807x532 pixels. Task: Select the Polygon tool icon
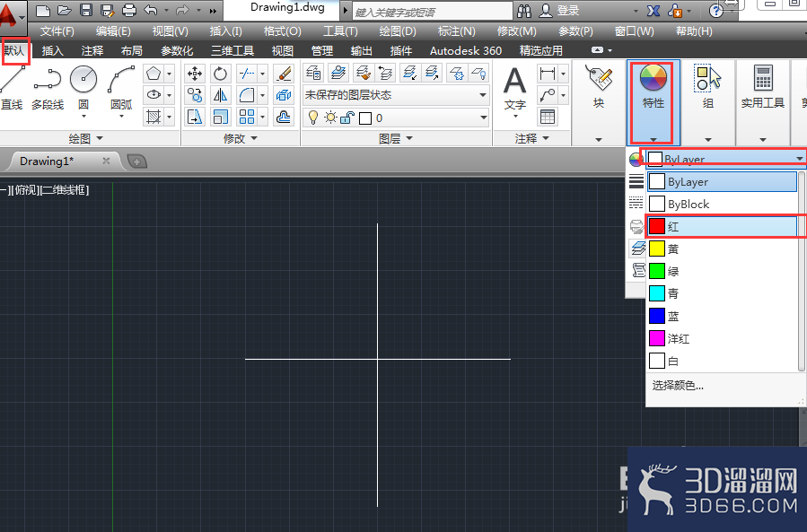pyautogui.click(x=154, y=74)
